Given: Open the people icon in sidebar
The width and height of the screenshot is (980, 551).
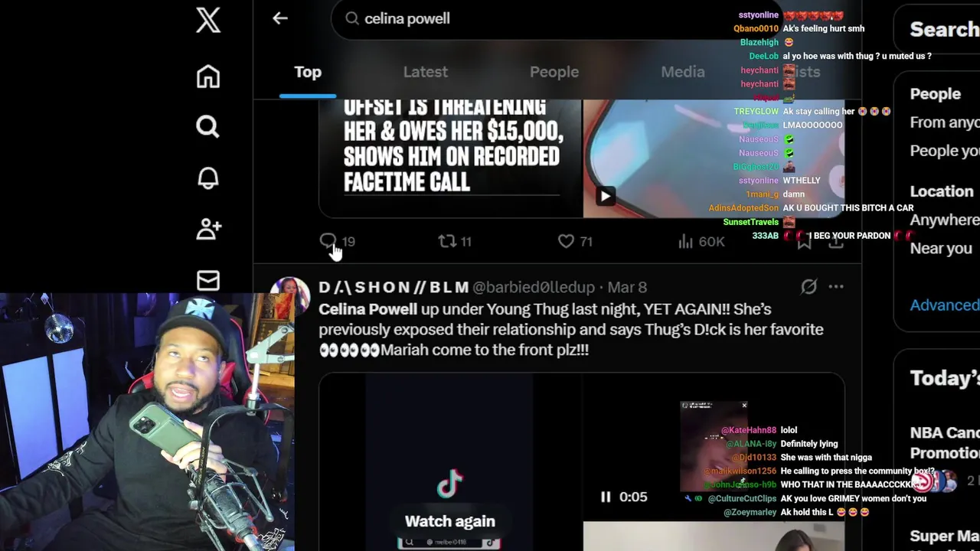Looking at the screenshot, I should [x=208, y=229].
